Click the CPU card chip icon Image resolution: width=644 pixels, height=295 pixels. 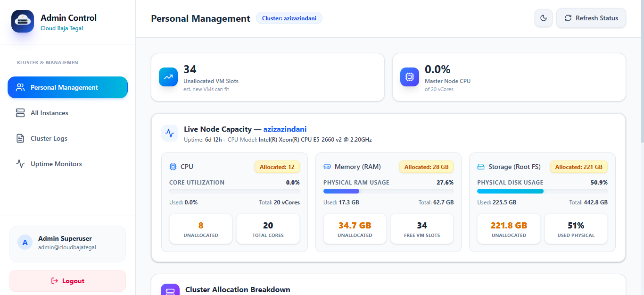click(x=173, y=167)
